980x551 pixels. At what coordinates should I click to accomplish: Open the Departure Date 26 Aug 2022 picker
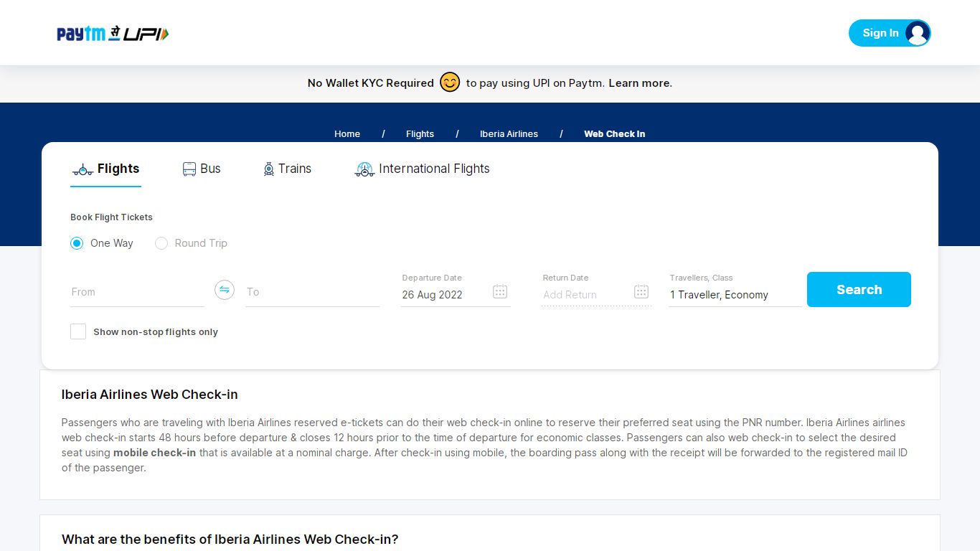[456, 289]
